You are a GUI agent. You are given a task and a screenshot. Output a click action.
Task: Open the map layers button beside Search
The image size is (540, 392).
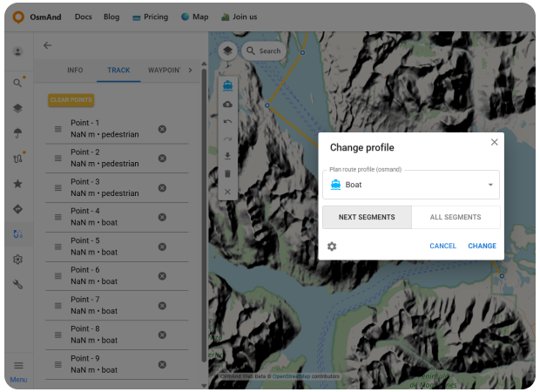226,51
